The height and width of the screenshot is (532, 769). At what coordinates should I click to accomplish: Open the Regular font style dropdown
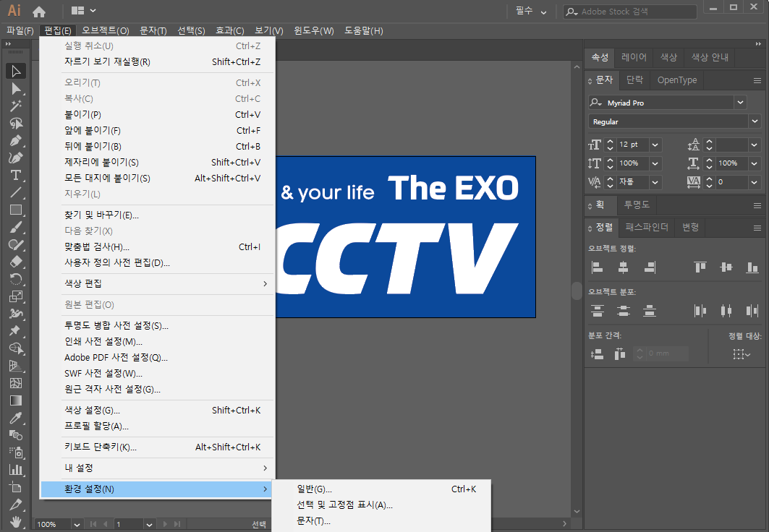(x=755, y=121)
